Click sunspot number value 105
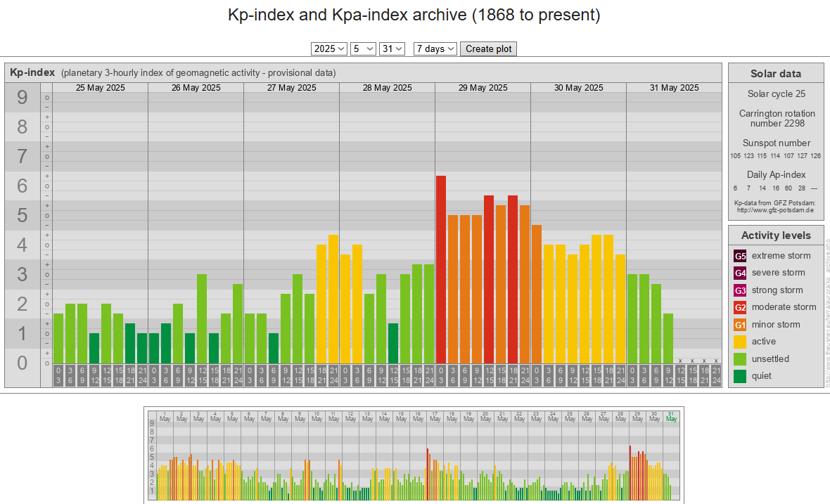 click(x=735, y=156)
